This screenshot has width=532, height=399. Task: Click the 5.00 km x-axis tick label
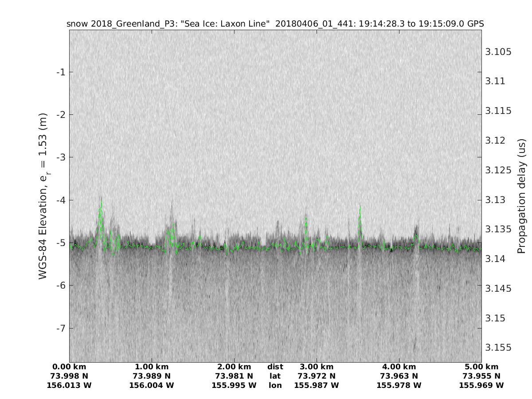coord(481,367)
